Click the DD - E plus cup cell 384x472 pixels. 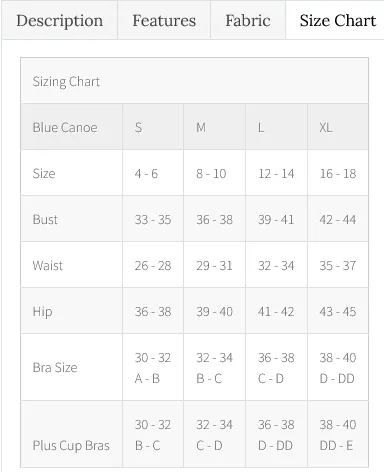pos(338,434)
